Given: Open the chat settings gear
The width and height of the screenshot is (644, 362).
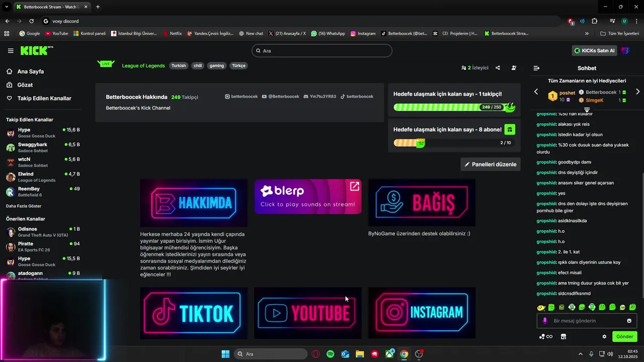Looking at the screenshot, I should (604, 336).
